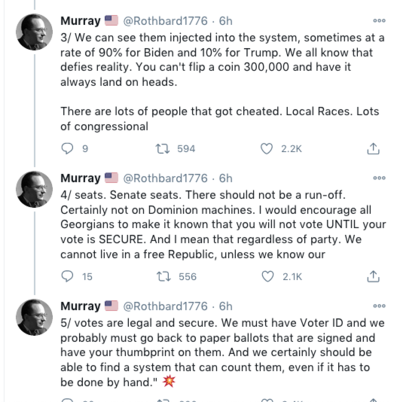397x402 pixels.
Task: Like the tweet showing 2.2K likes
Action: point(266,148)
